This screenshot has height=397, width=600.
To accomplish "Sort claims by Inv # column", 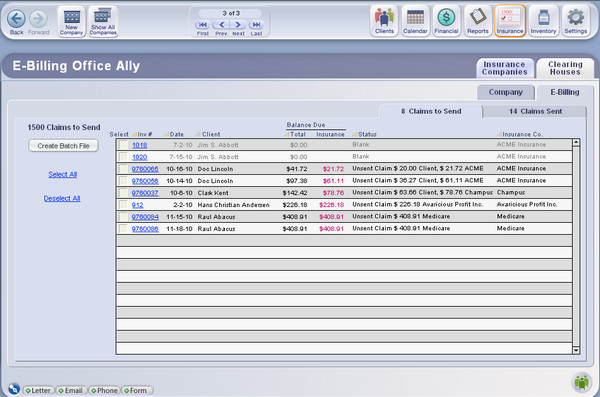I will pos(142,134).
